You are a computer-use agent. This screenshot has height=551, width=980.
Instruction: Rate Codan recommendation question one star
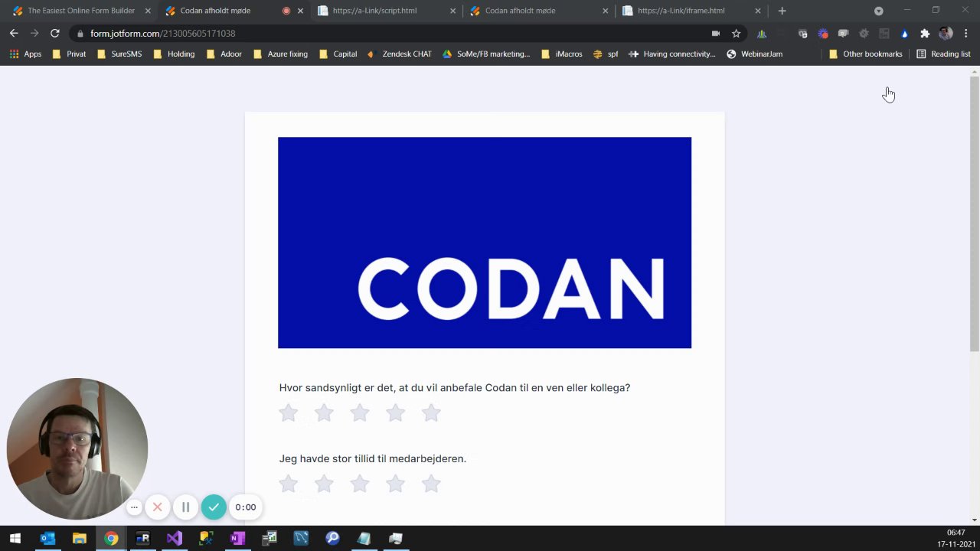tap(288, 413)
